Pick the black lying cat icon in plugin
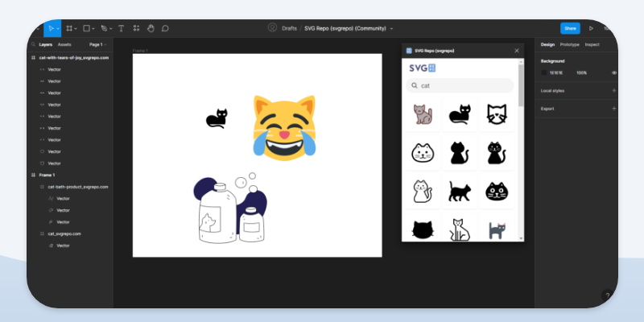This screenshot has height=322, width=644. [x=460, y=114]
